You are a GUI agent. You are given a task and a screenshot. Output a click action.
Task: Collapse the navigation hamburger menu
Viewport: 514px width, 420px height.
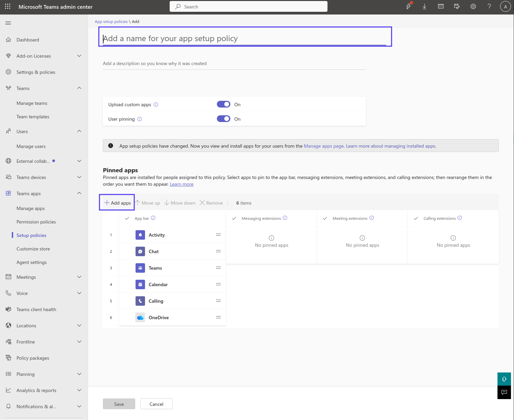coord(8,23)
